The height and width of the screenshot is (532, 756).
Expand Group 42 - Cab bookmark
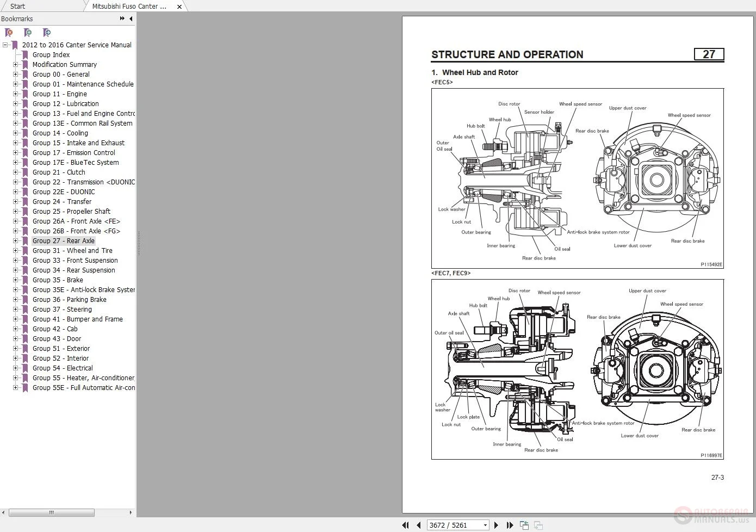[15, 329]
